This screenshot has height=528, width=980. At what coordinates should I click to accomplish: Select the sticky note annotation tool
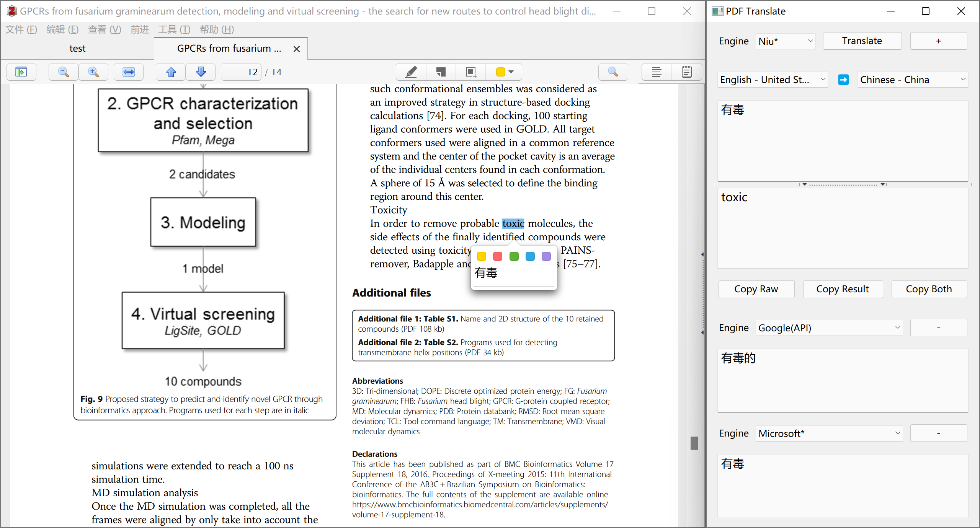click(x=441, y=72)
